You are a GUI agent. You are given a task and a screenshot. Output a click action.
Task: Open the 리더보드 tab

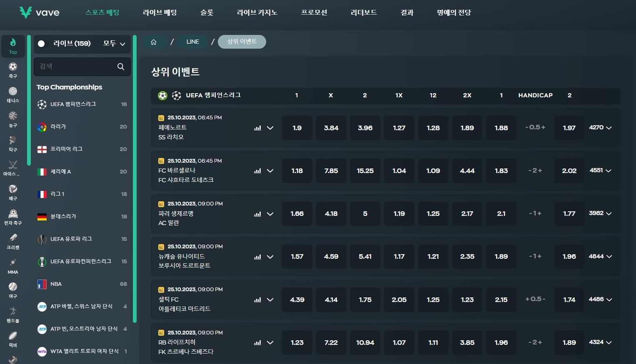[x=364, y=12]
